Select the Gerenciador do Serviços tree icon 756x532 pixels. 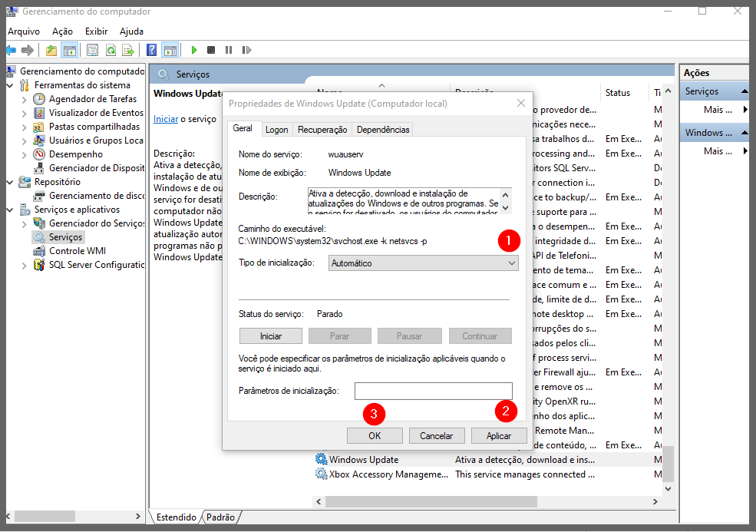pyautogui.click(x=39, y=223)
